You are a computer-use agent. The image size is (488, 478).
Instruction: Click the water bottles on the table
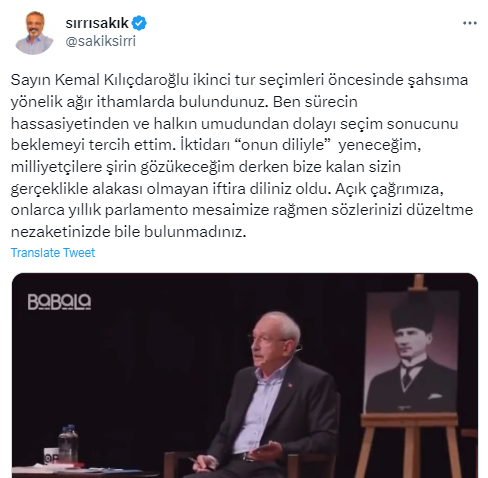[x=68, y=443]
